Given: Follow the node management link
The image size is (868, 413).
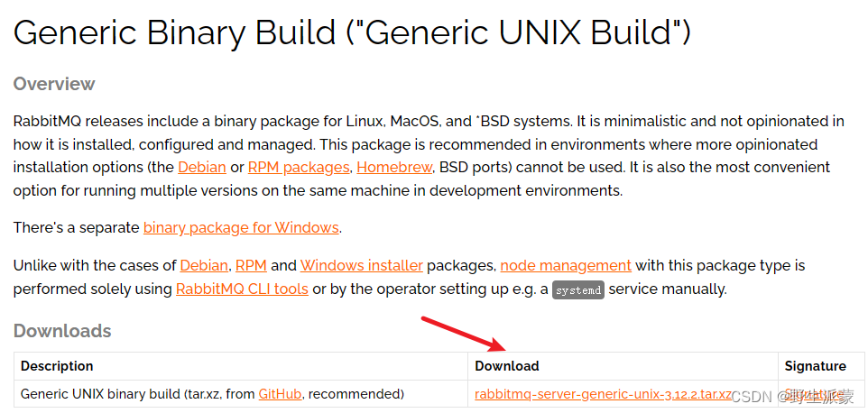Looking at the screenshot, I should pyautogui.click(x=566, y=265).
